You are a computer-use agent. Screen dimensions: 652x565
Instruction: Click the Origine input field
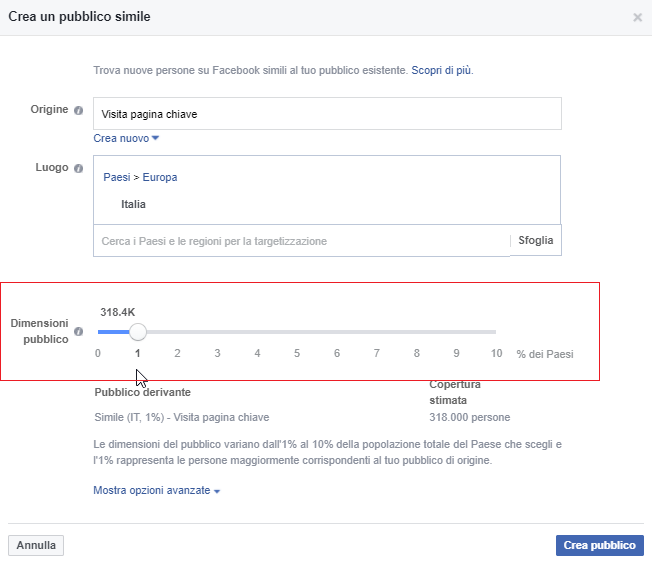click(327, 114)
